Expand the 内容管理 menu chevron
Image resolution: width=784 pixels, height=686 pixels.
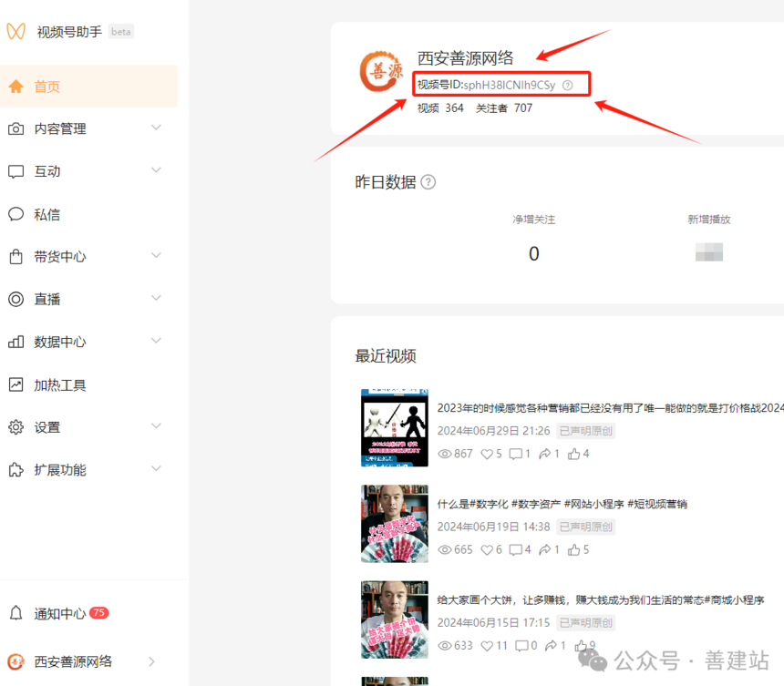(157, 128)
